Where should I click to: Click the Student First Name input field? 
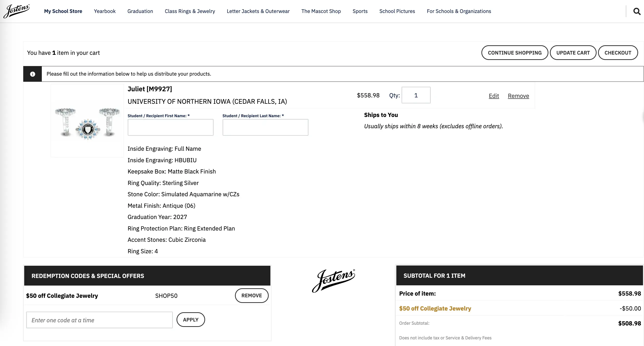(170, 127)
